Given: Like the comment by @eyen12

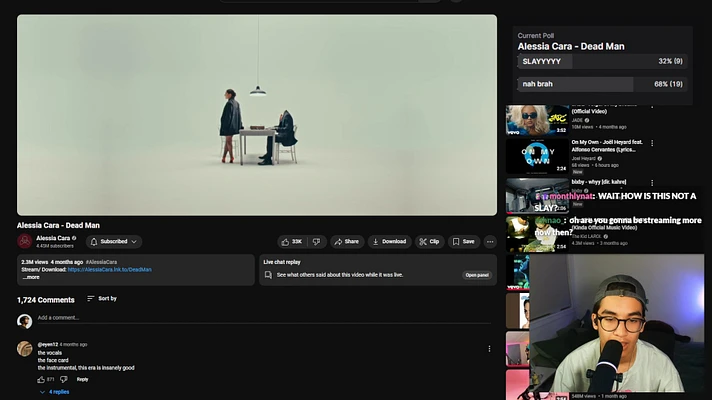Looking at the screenshot, I should tap(41, 379).
